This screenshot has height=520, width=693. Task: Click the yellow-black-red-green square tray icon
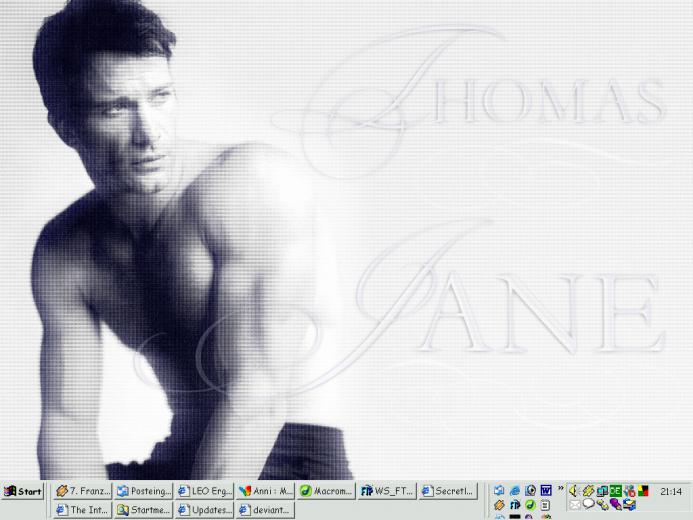(x=644, y=491)
